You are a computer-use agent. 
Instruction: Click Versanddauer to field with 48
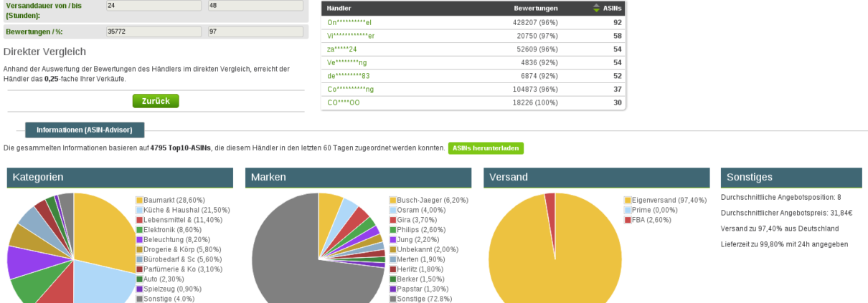coord(255,6)
